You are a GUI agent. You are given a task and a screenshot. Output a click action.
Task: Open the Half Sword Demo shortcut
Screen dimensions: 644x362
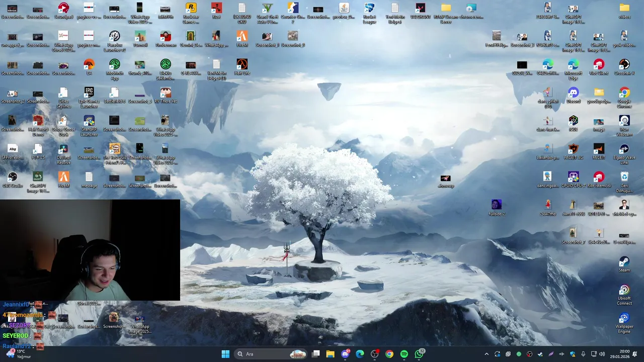click(38, 126)
